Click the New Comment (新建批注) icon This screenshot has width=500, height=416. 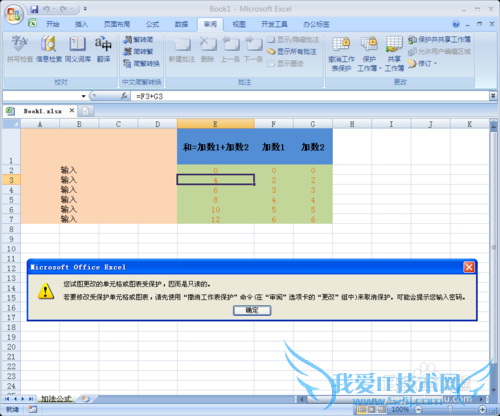pos(182,49)
